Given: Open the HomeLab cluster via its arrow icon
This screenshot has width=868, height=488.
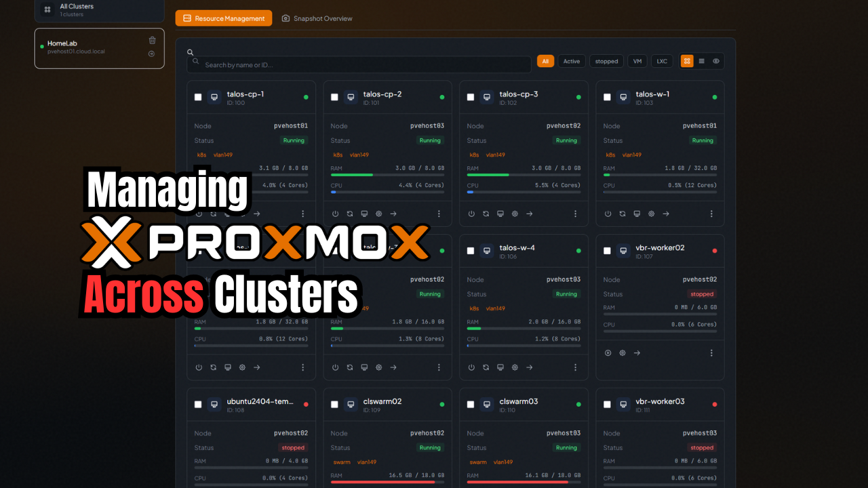Looking at the screenshot, I should tap(153, 54).
